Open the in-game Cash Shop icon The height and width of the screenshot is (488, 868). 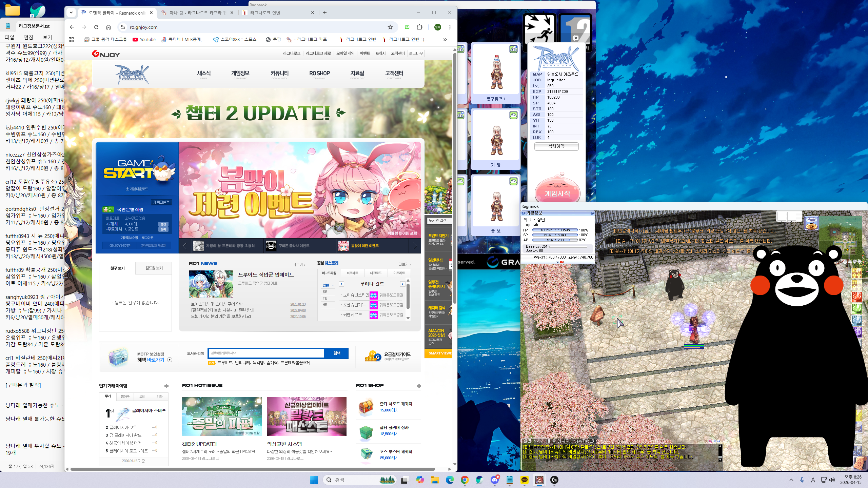[x=811, y=223]
